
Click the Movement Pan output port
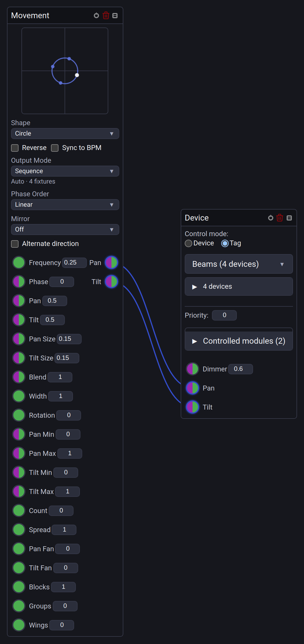pos(111,262)
